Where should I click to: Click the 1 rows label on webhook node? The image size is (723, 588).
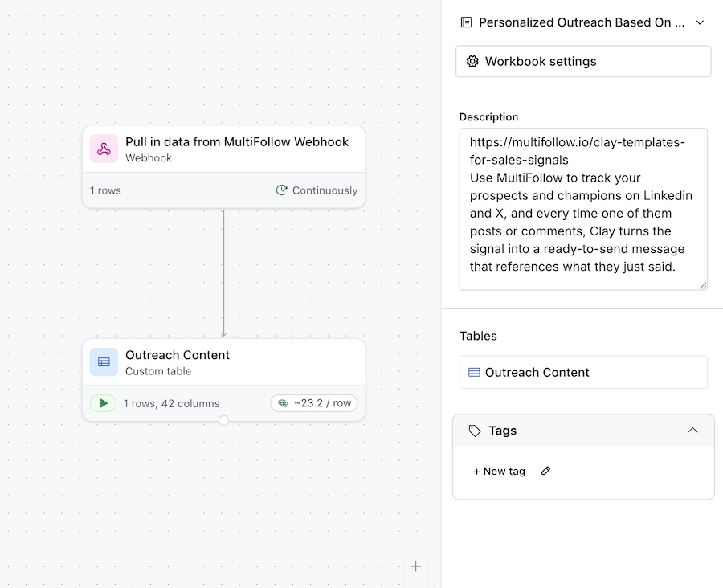(x=105, y=190)
